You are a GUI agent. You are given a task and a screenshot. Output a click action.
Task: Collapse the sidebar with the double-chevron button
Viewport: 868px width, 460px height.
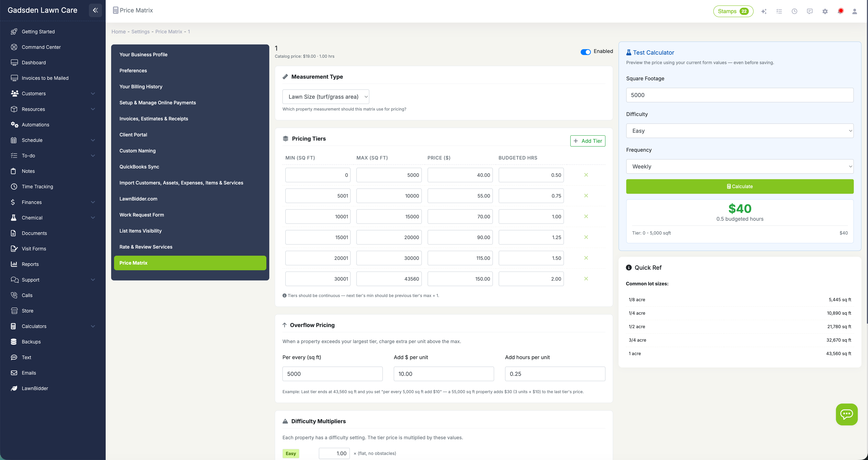coord(95,10)
